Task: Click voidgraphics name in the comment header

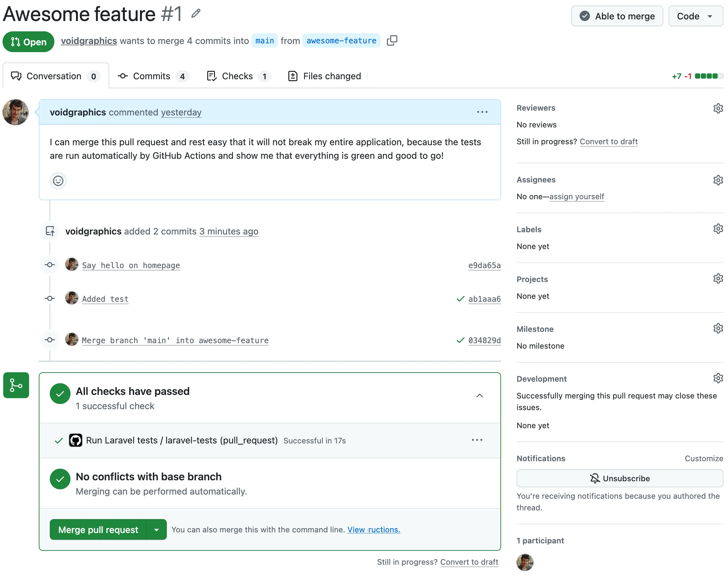Action: [78, 112]
